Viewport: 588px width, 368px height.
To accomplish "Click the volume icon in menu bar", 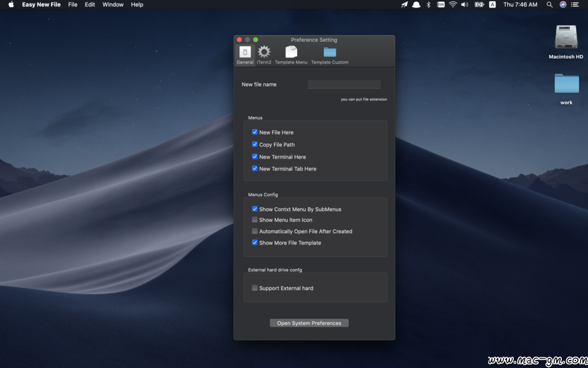I will 464,4.
